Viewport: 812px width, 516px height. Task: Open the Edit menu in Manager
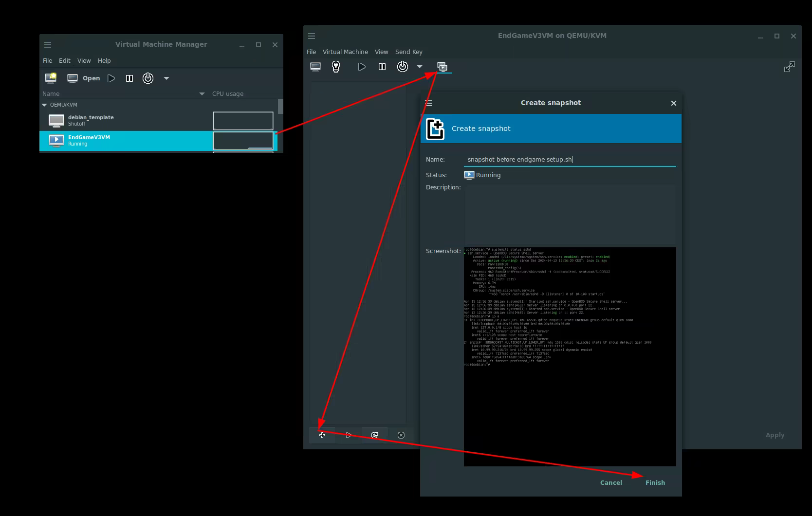[65, 60]
